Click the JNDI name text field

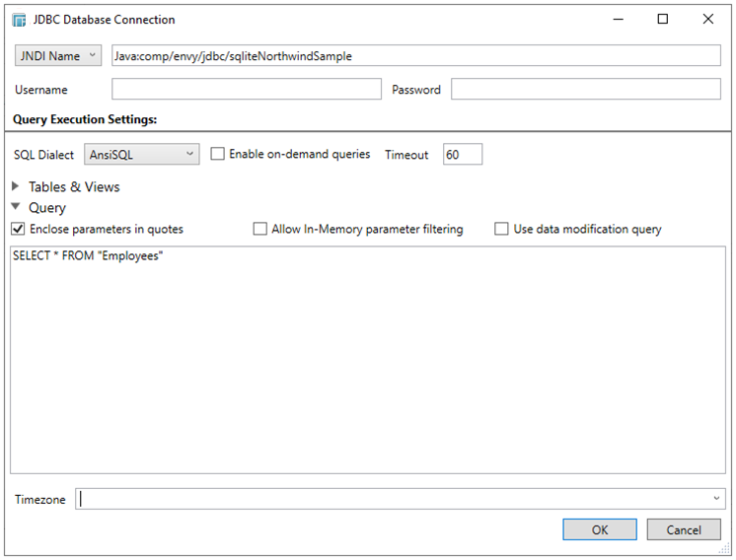click(414, 56)
